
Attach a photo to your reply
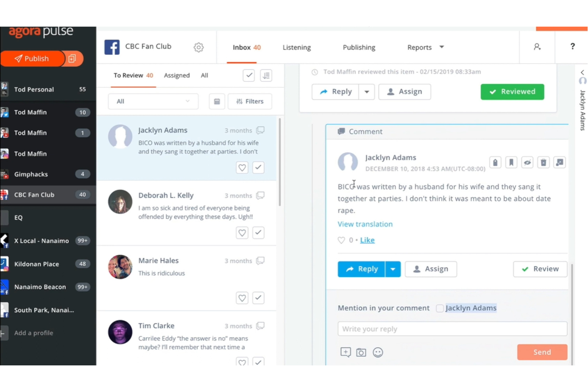pos(361,352)
